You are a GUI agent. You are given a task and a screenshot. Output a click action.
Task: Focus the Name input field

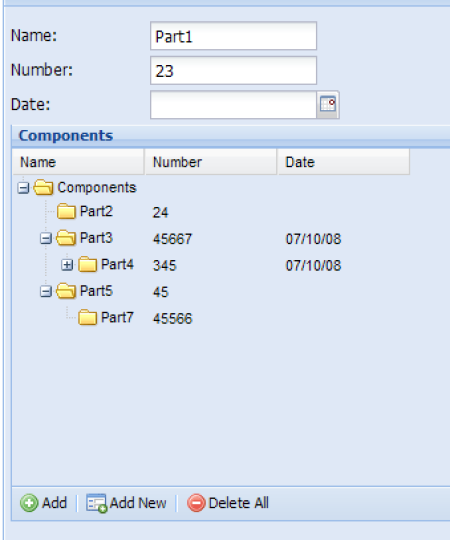click(233, 36)
